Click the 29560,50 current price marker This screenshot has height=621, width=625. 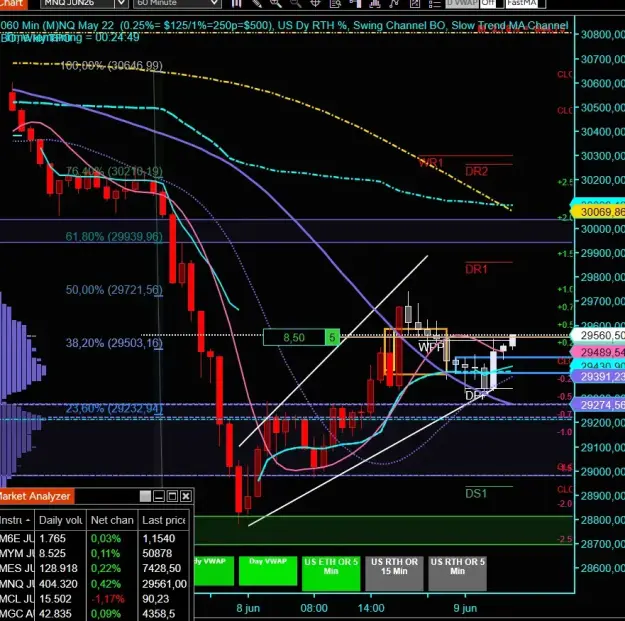(x=599, y=335)
